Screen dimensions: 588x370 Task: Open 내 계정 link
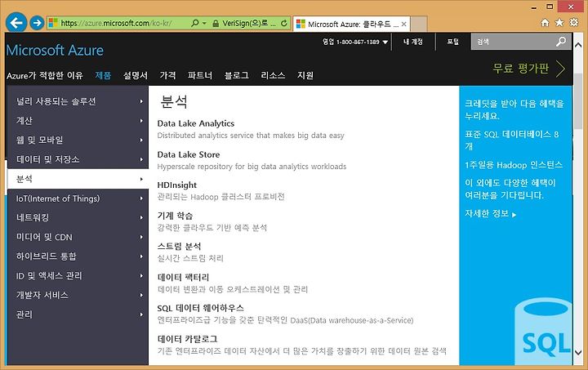click(413, 42)
